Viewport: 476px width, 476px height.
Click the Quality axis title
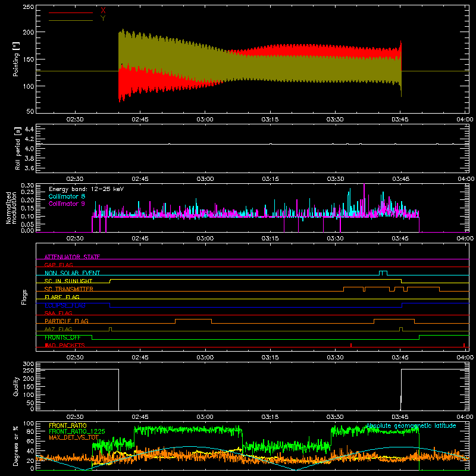(x=16, y=386)
